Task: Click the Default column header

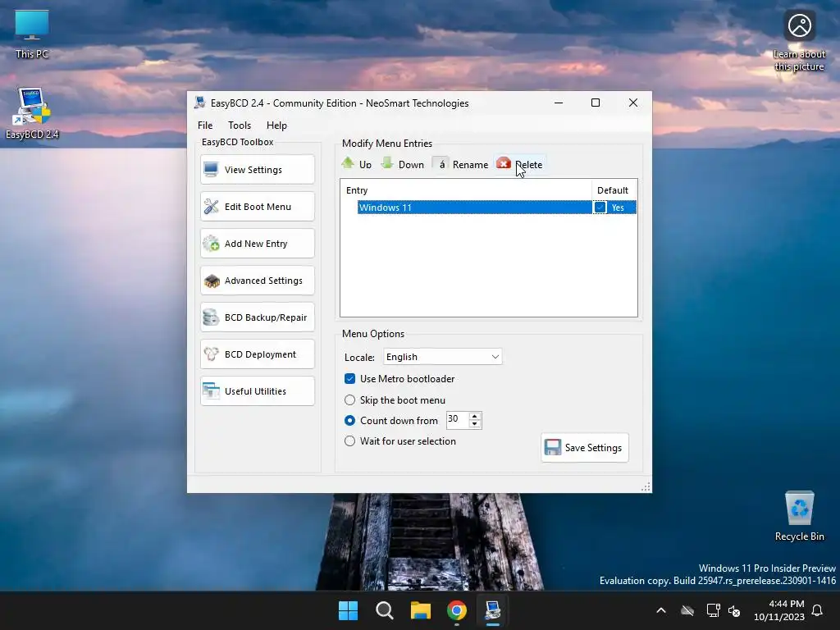Action: [x=614, y=190]
